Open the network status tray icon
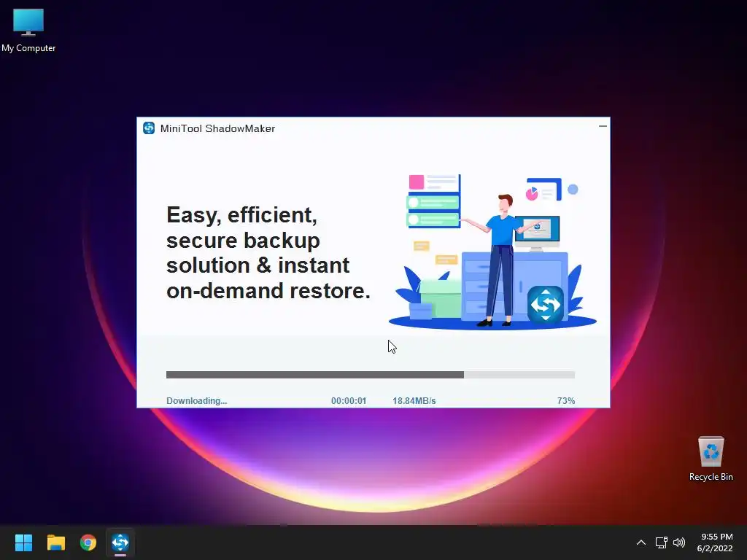Viewport: 747px width, 560px height. (661, 542)
